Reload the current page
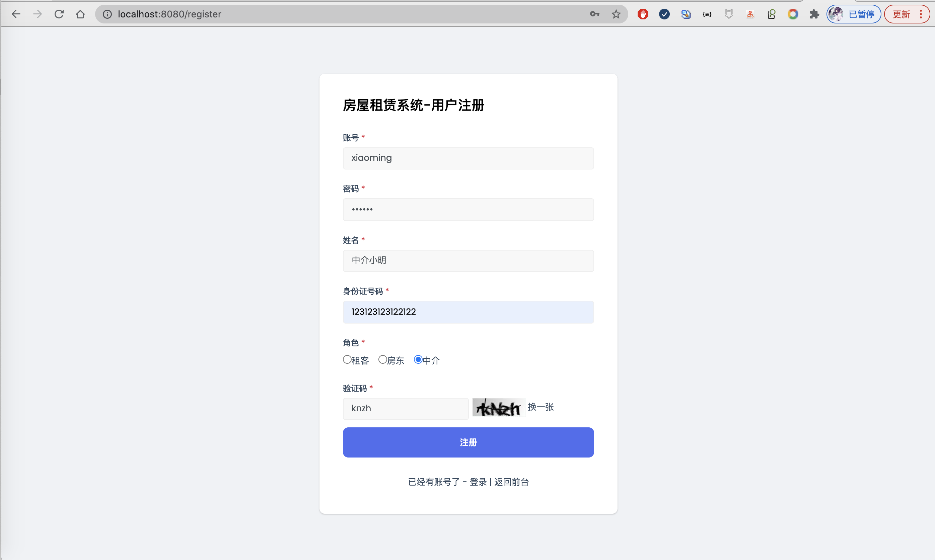Viewport: 935px width, 560px height. [x=59, y=14]
